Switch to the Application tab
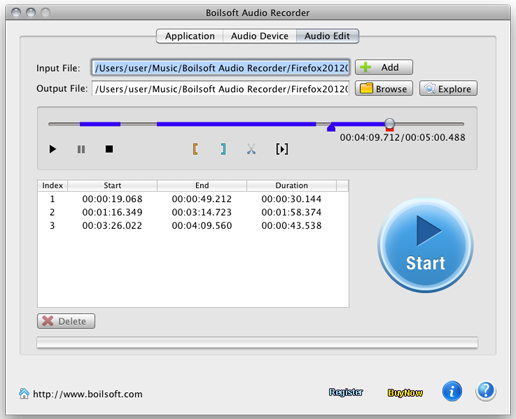 click(190, 36)
